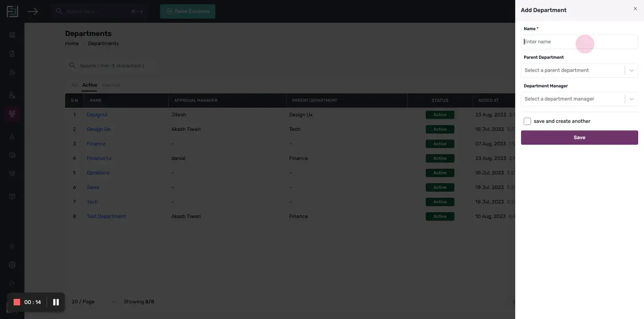Open the Tech department link

click(92, 202)
